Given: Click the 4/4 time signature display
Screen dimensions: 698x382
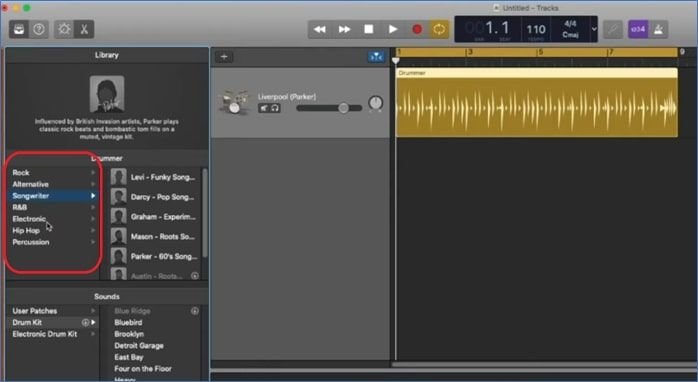Looking at the screenshot, I should click(570, 24).
